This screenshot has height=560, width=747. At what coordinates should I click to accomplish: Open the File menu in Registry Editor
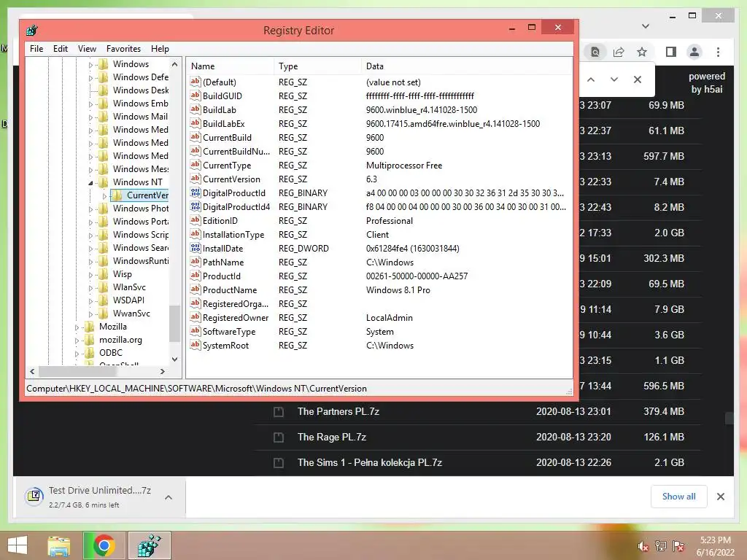click(36, 49)
